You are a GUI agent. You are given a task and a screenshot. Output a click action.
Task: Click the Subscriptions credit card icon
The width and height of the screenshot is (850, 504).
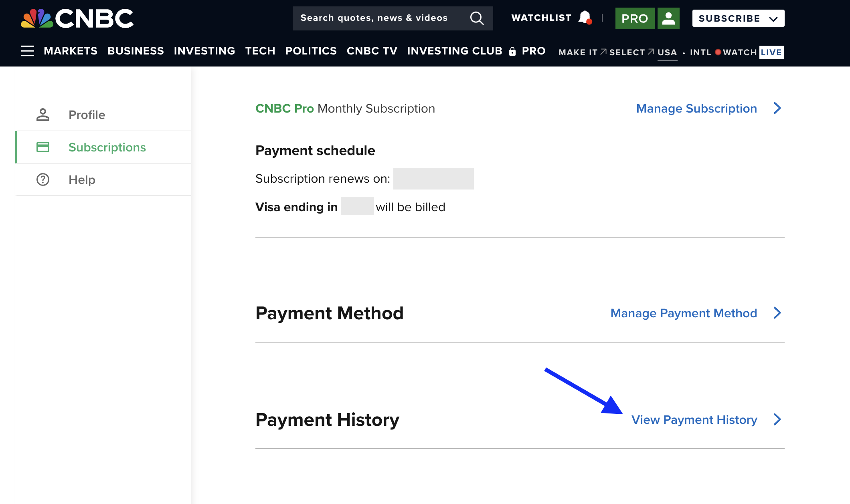(x=43, y=147)
